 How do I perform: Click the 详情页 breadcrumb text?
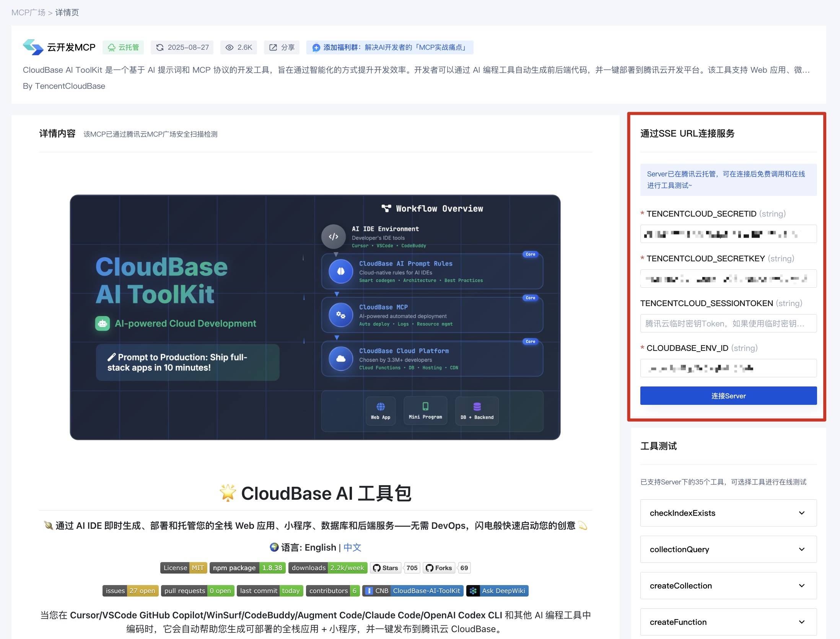coord(67,13)
